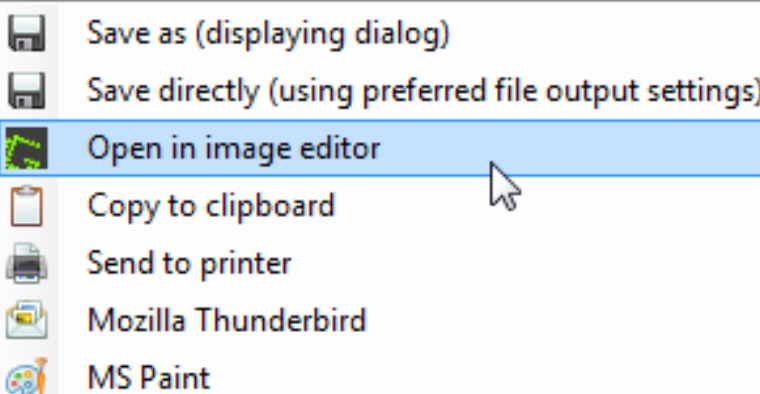Screen dimensions: 760x394
Task: Click the Mozilla Thunderbird envelope icon
Action: (x=27, y=319)
